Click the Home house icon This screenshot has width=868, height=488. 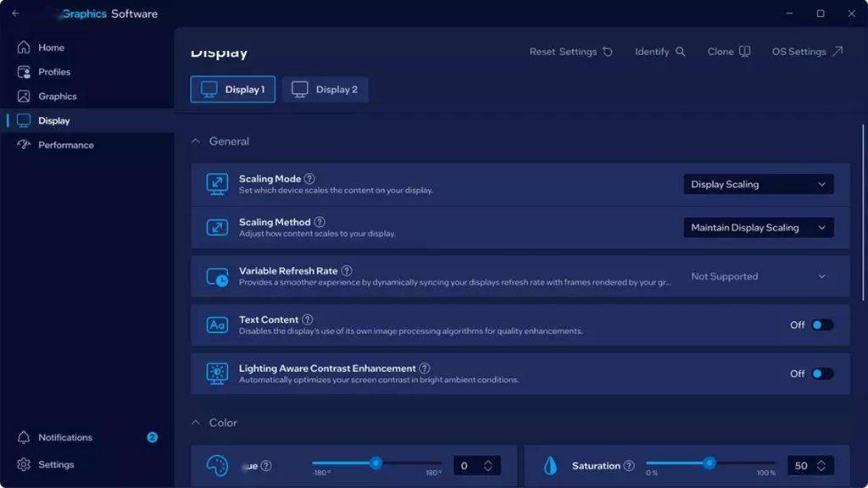[24, 47]
